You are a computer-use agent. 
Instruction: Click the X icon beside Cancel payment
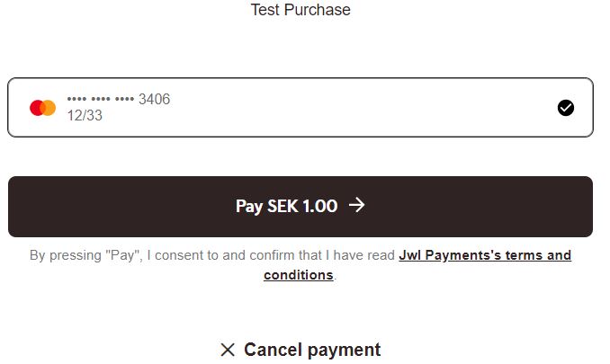coord(228,350)
